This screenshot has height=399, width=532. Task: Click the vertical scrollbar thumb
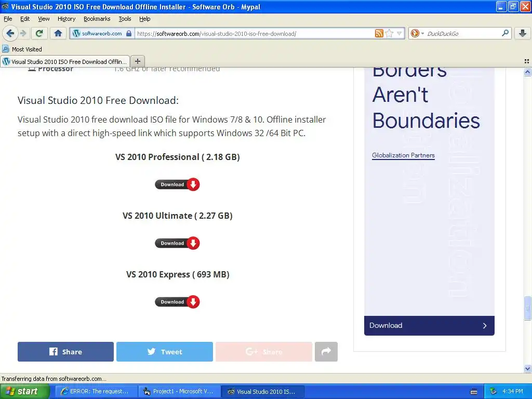click(527, 308)
